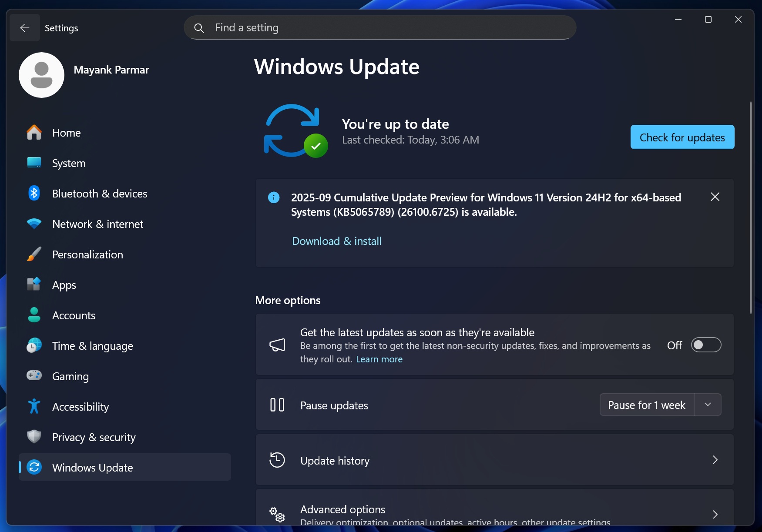Screen dimensions: 762x532
Task: Click inside the Find a setting search box
Action: pyautogui.click(x=379, y=27)
